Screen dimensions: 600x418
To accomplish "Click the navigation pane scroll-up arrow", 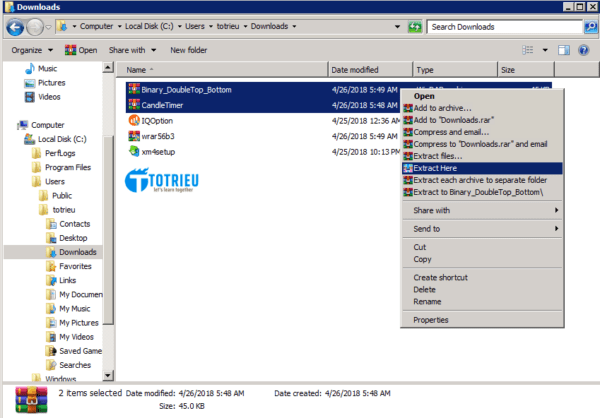I will pos(108,68).
